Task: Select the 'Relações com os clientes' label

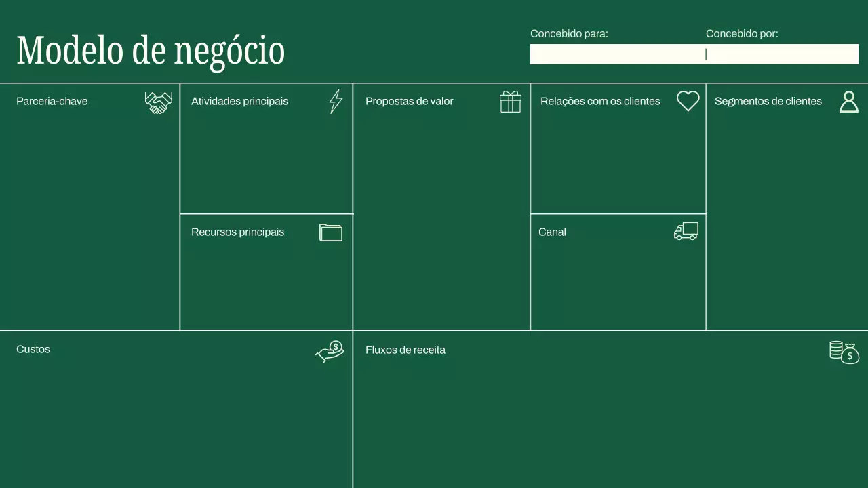Action: 600,101
